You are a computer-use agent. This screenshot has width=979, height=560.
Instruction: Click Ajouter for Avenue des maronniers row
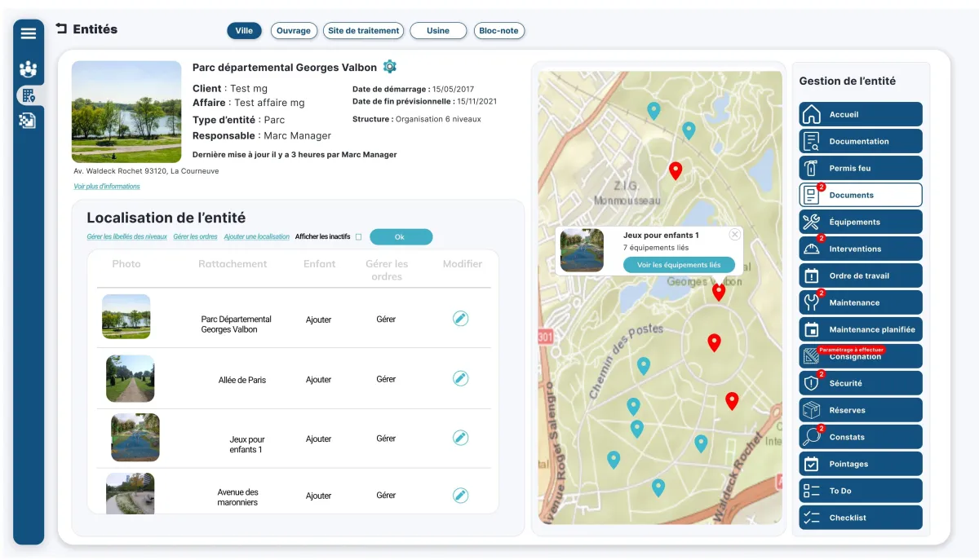click(x=318, y=496)
